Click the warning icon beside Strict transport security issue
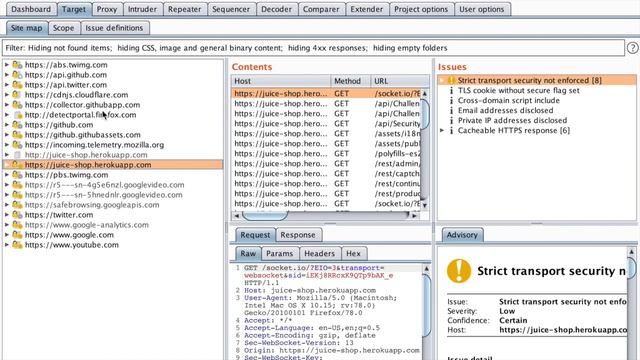Viewport: 640px width, 360px height. pyautogui.click(x=451, y=80)
